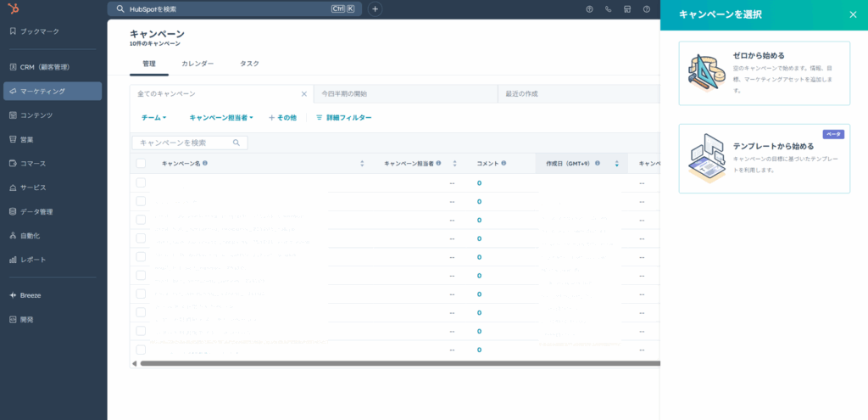The height and width of the screenshot is (420, 868).
Task: Toggle the select-all campaigns checkbox
Action: coord(141,164)
